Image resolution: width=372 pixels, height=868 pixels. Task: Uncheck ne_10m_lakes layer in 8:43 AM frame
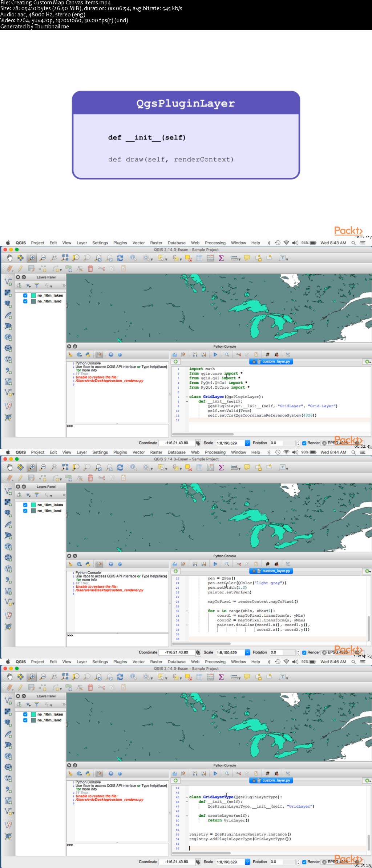pos(25,296)
